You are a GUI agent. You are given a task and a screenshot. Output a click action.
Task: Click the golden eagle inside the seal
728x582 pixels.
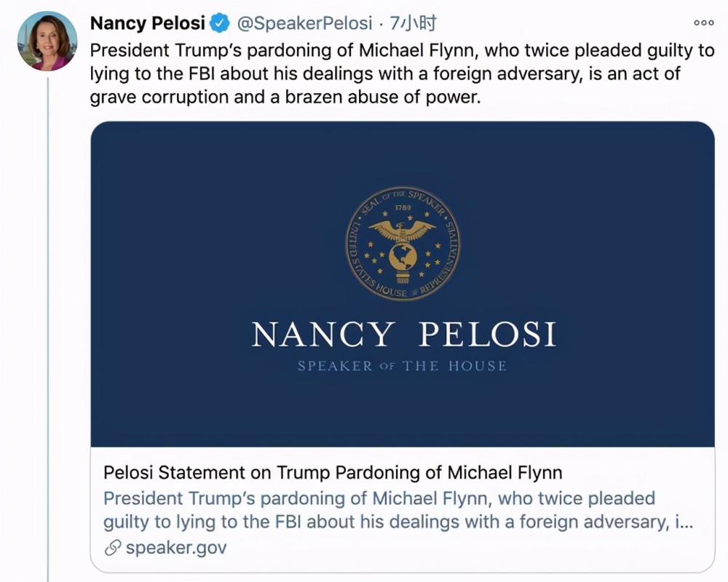pyautogui.click(x=402, y=230)
